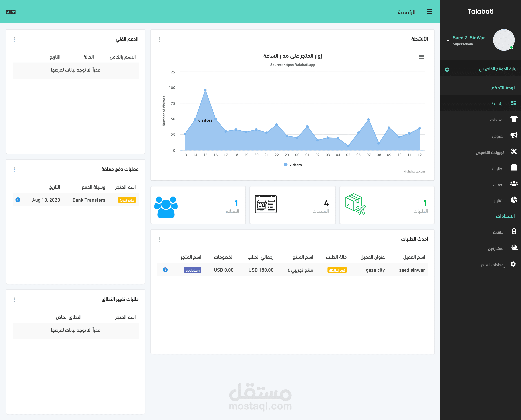Click the user avatar thumbnail
Screen dimensions: 521x420
[504, 40]
